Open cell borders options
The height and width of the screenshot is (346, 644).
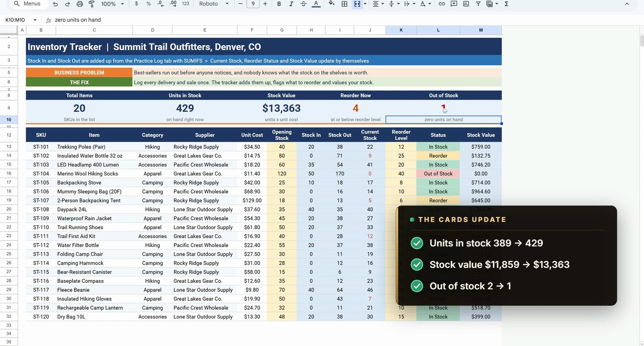coord(345,4)
